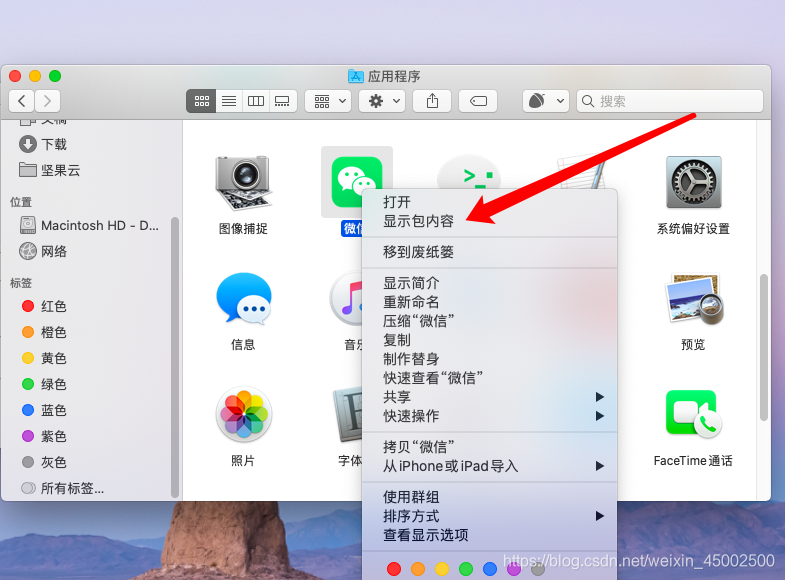Apply orange tag dot in context menu

click(x=418, y=569)
